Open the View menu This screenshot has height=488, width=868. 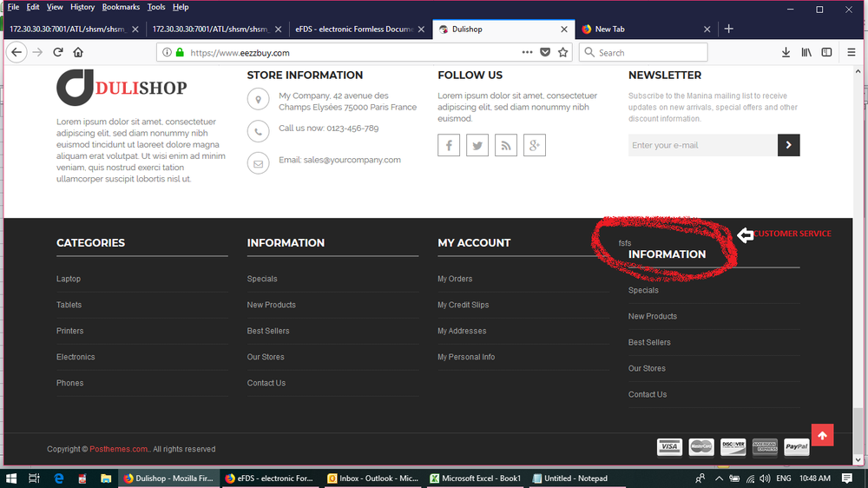pyautogui.click(x=54, y=7)
